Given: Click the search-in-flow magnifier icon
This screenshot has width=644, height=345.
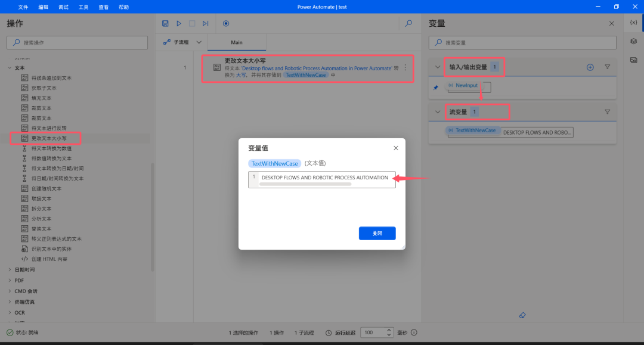Looking at the screenshot, I should coord(408,23).
